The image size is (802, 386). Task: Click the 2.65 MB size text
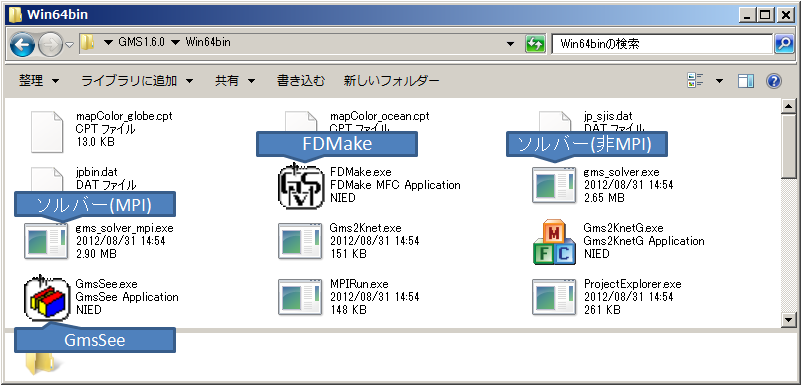click(604, 198)
